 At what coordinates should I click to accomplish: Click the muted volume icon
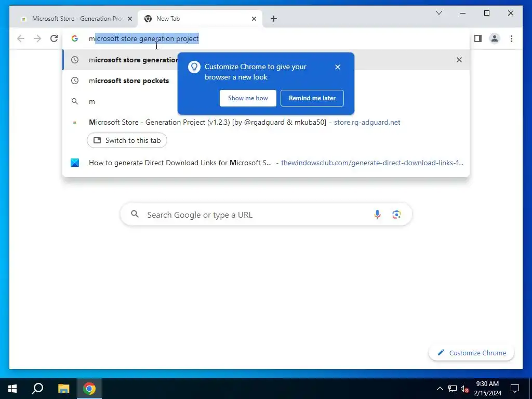[x=464, y=389]
